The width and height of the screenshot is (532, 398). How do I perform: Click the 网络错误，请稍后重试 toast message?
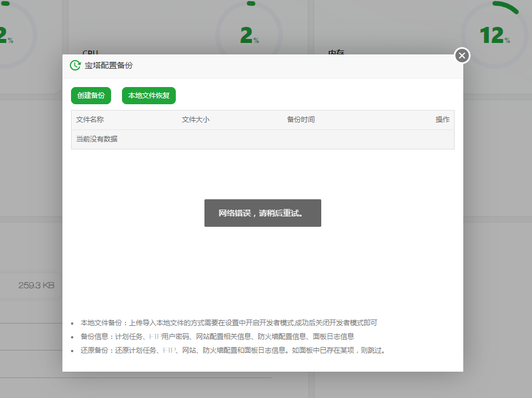click(x=263, y=213)
